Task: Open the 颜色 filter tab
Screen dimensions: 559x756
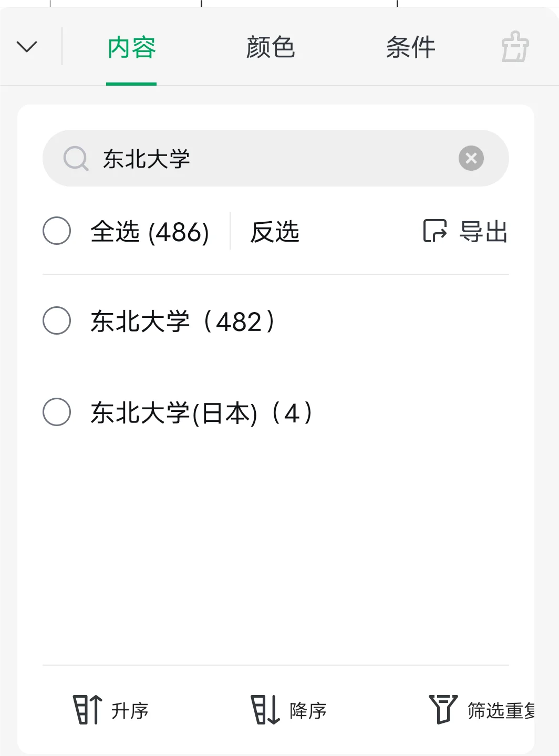Action: 271,48
